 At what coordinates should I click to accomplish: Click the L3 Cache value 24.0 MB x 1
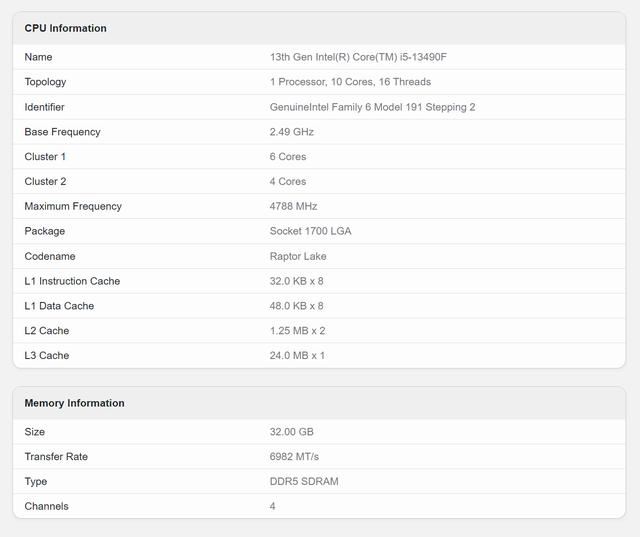click(297, 355)
